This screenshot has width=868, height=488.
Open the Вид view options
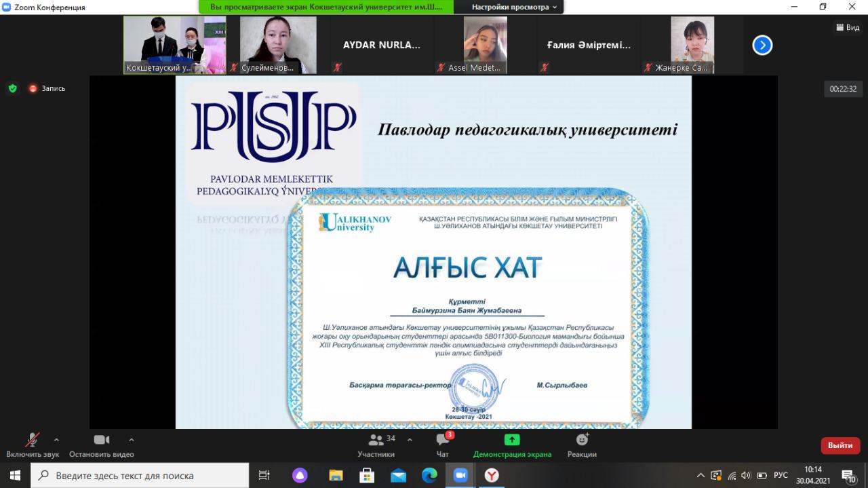846,27
